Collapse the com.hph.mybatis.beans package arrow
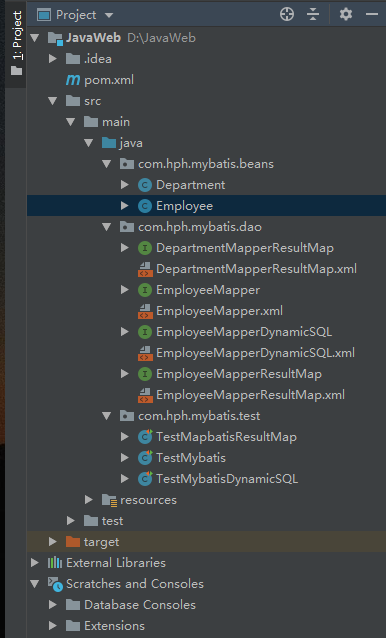386x638 pixels. (107, 164)
